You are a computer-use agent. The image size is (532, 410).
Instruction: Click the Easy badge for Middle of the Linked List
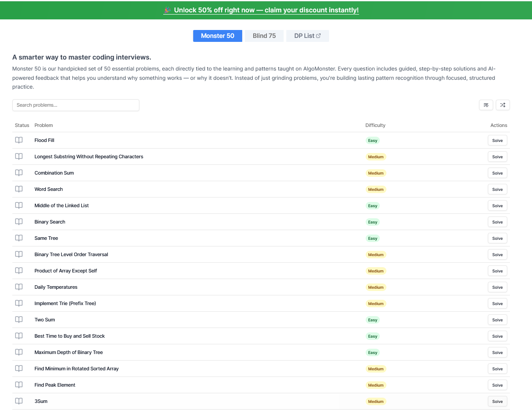(373, 205)
